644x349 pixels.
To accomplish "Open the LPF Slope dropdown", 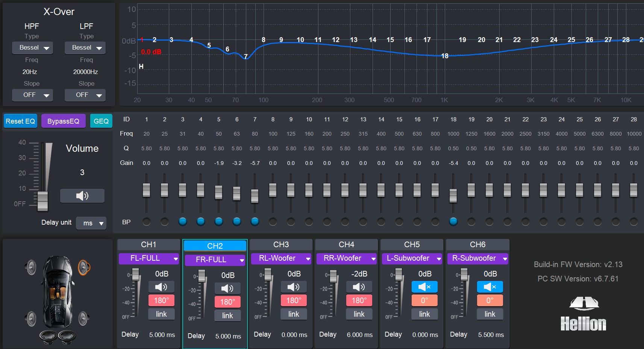I will 85,95.
